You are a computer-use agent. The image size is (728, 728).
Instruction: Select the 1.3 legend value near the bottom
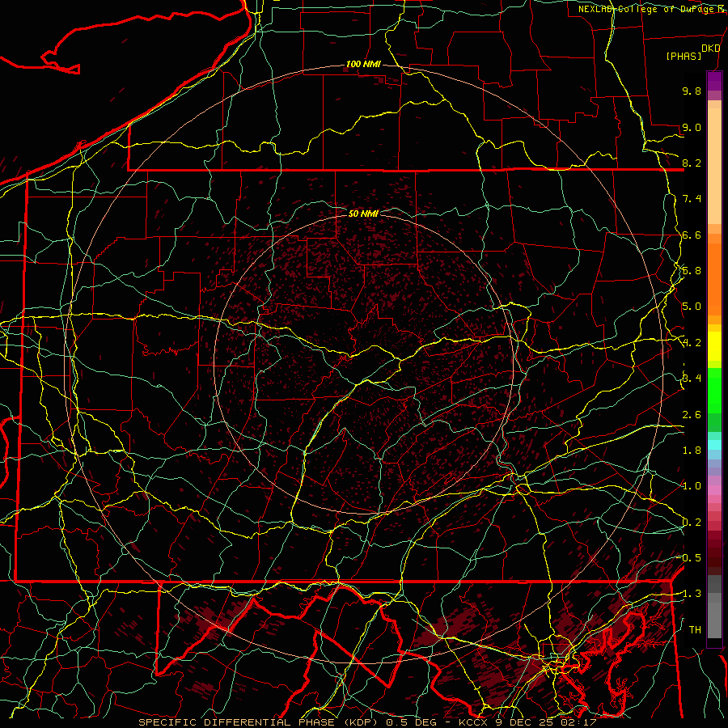pos(692,594)
